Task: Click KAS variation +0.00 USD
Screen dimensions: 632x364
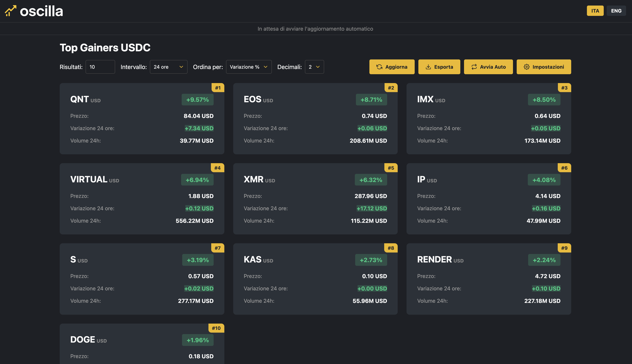Action: pyautogui.click(x=372, y=288)
